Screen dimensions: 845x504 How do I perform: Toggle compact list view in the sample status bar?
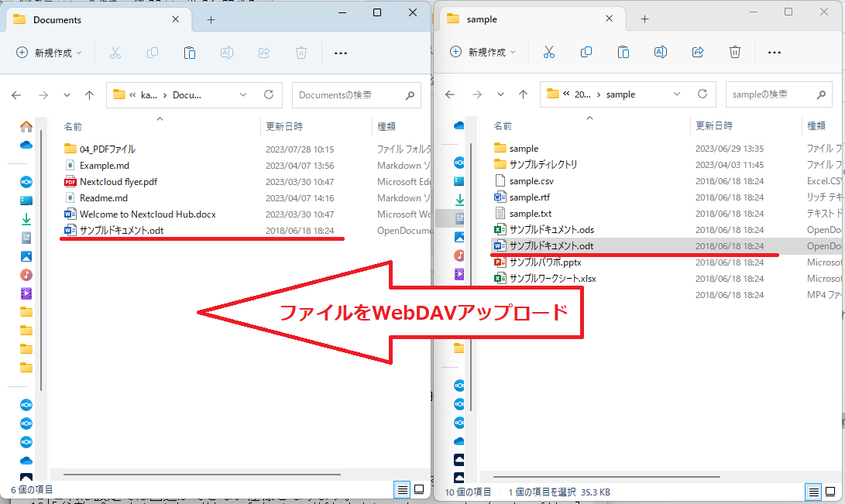pyautogui.click(x=813, y=492)
